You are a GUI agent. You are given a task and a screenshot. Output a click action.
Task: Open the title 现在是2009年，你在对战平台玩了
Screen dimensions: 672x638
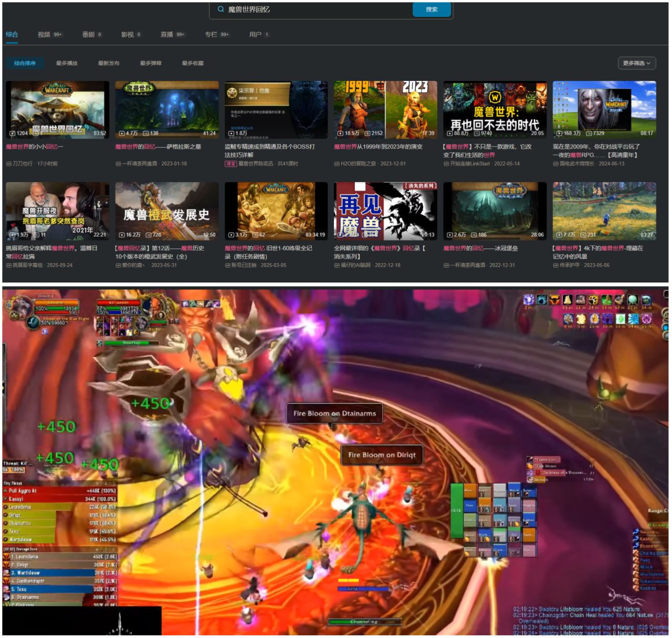(x=596, y=151)
